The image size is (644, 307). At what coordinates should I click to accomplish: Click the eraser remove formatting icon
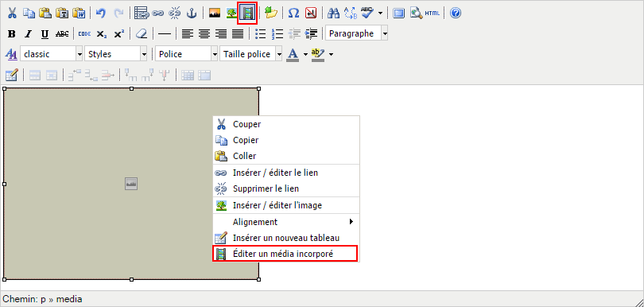pos(142,33)
